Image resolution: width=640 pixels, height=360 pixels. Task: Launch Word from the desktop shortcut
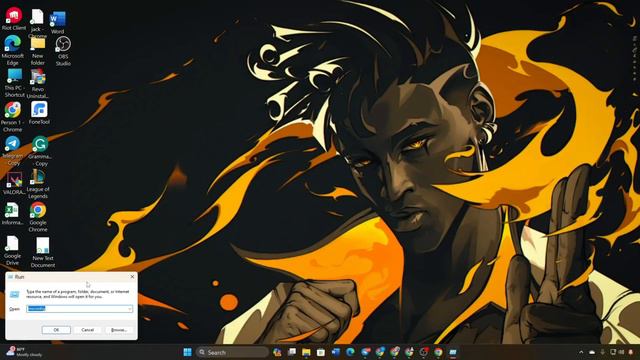[x=58, y=23]
